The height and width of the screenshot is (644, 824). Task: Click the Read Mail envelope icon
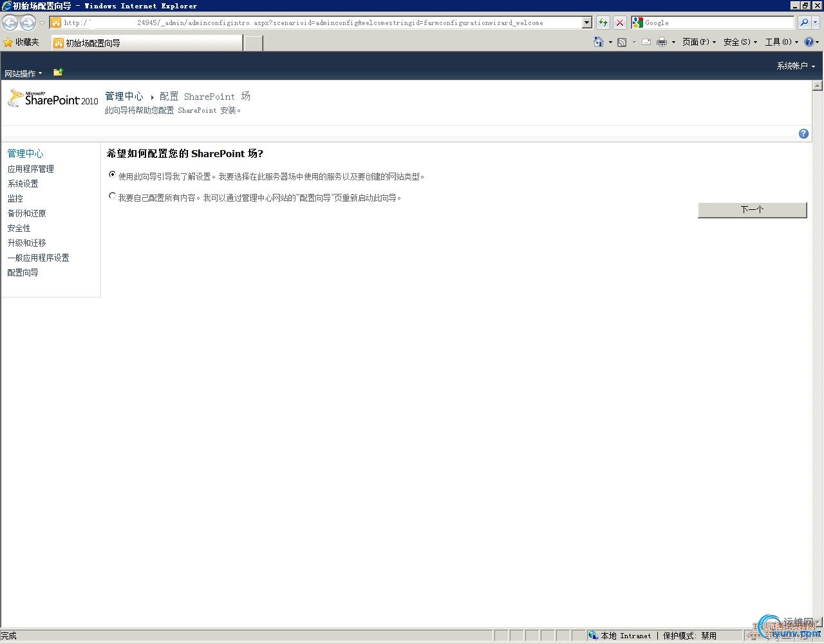coord(646,42)
